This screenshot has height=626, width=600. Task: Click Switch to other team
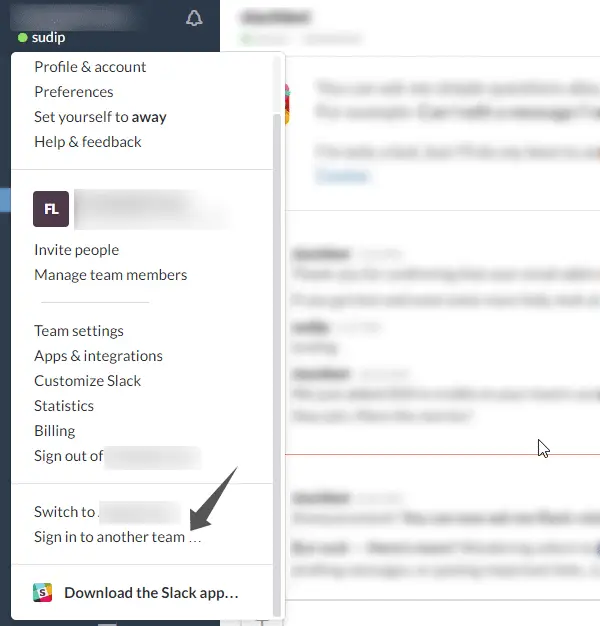click(107, 512)
